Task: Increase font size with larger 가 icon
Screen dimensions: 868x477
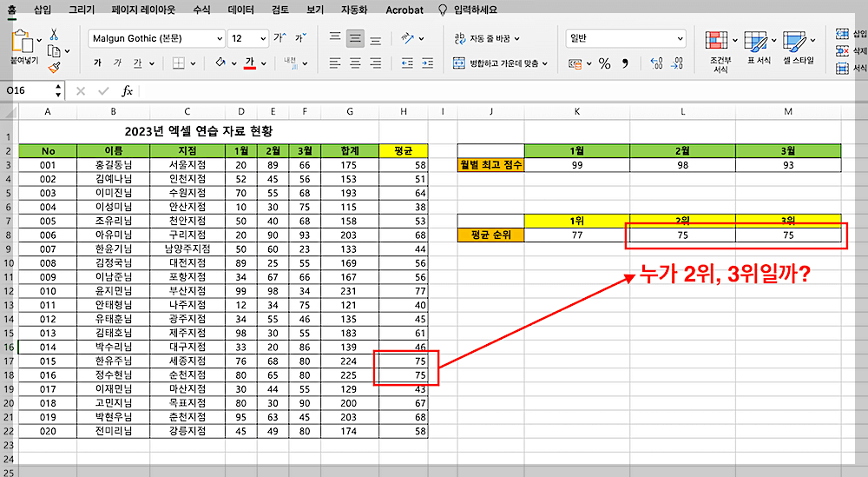Action: tap(280, 37)
